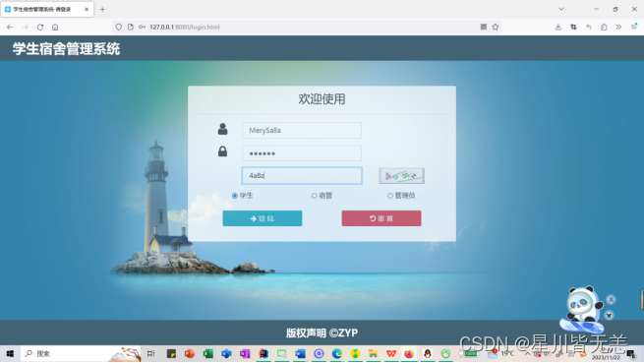Select the 学生 role radio button

pyautogui.click(x=235, y=196)
